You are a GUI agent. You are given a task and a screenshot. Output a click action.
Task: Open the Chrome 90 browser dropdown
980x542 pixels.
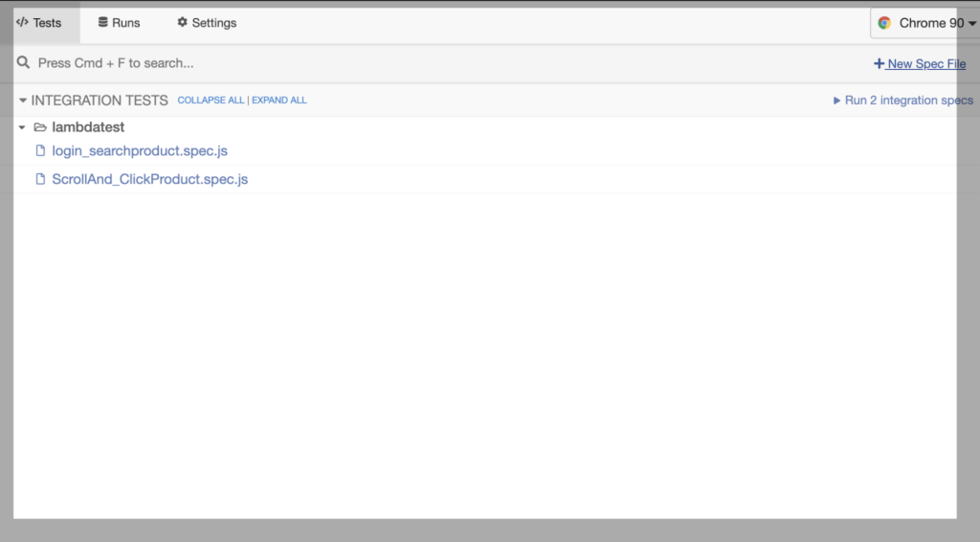click(926, 23)
